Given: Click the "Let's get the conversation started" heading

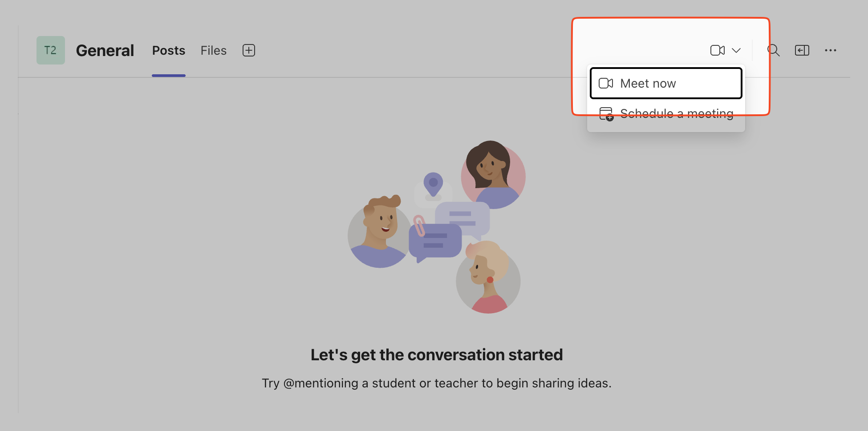Looking at the screenshot, I should 436,354.
